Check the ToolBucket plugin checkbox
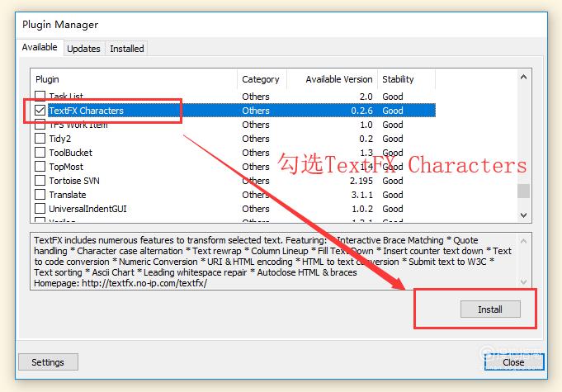Image resolution: width=562 pixels, height=392 pixels. tap(40, 153)
